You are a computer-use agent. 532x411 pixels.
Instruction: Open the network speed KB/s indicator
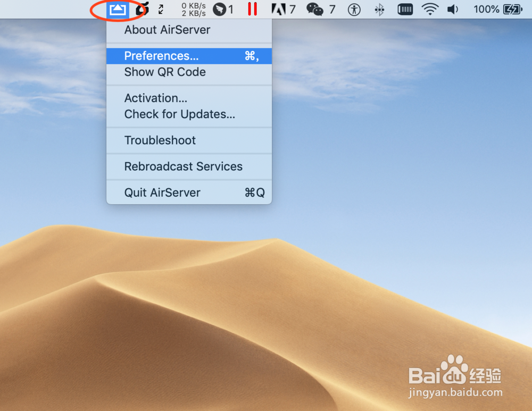click(x=194, y=10)
